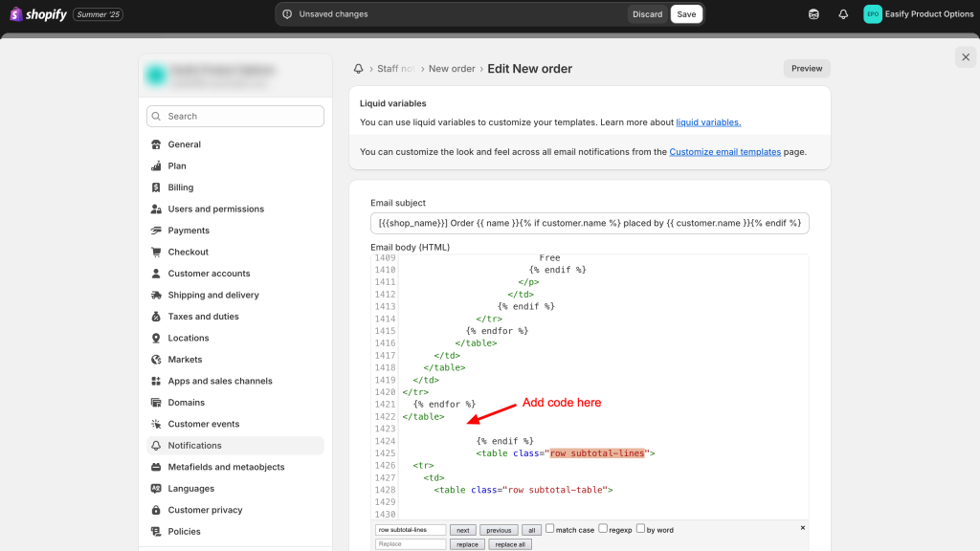The height and width of the screenshot is (551, 980).
Task: Click the store name card in sidebar
Action: [x=235, y=76]
